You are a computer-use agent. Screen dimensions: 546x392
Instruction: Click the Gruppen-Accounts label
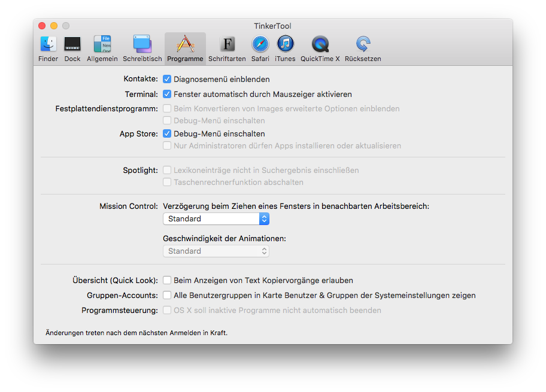(122, 295)
